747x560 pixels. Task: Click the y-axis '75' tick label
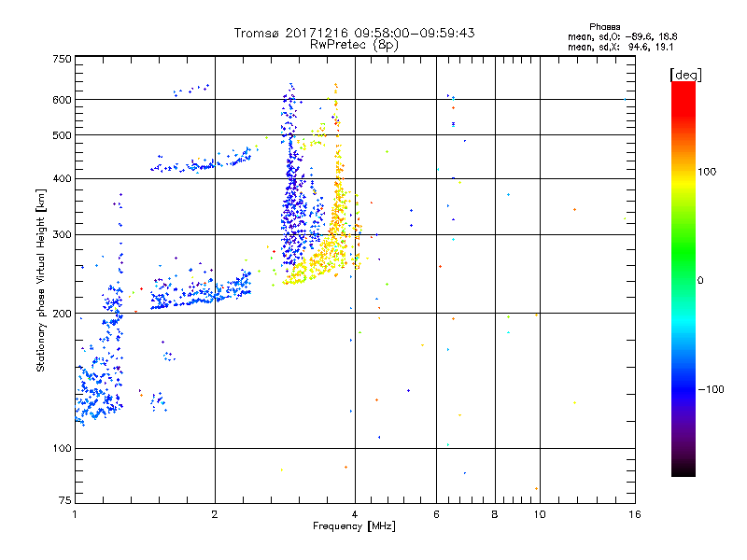click(65, 500)
